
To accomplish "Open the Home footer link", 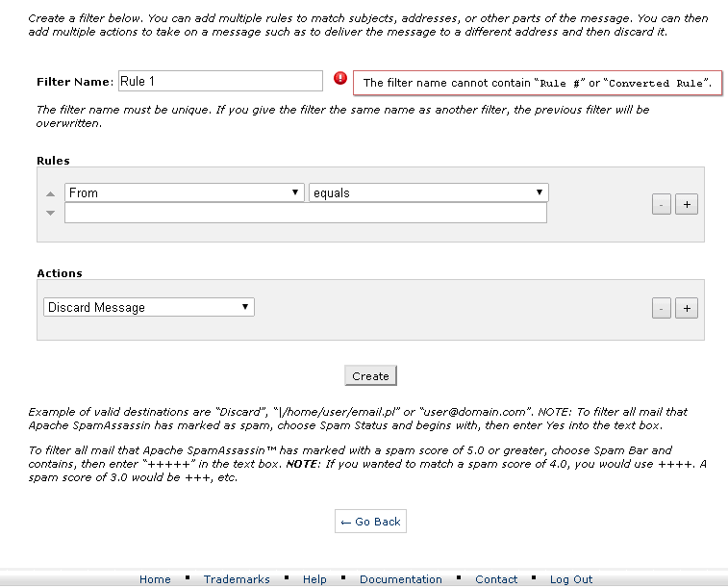I will coord(155,579).
